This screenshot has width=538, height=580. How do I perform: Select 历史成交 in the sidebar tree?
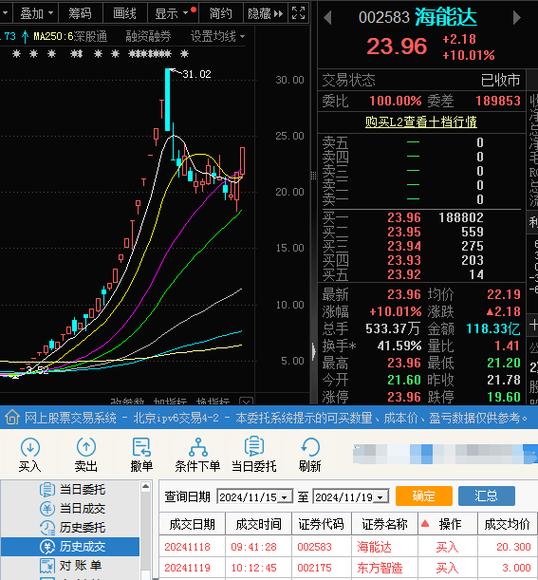point(70,546)
